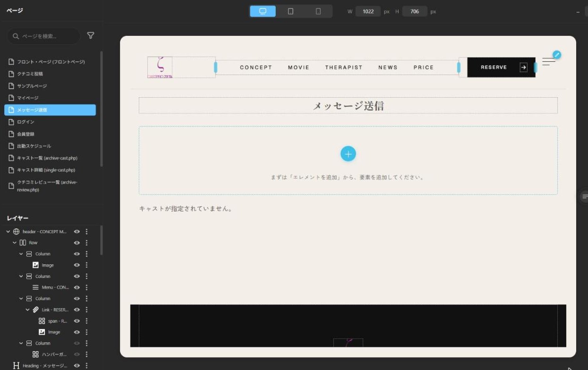Toggle visibility of the Row layer
Screen dimensions: 588x370
click(x=77, y=243)
